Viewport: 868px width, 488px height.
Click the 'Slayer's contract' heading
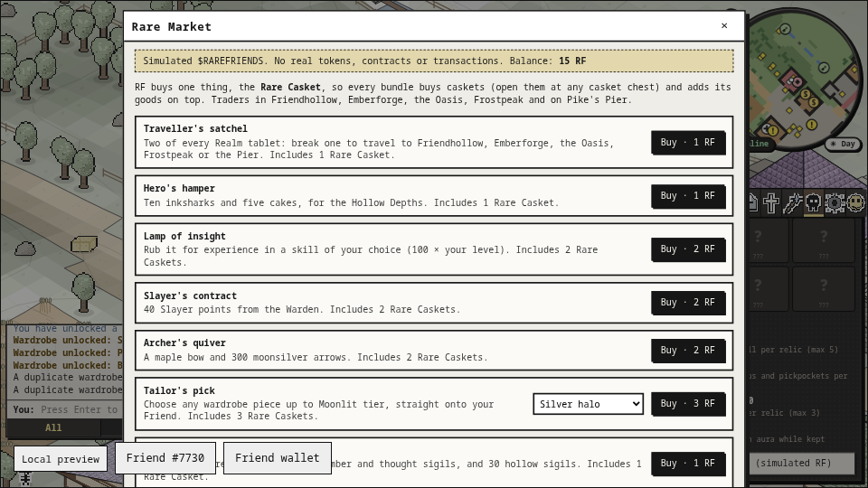tap(191, 296)
